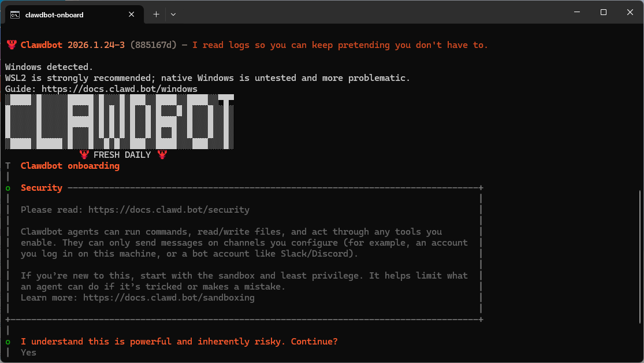Click the lobster icon right of FRESH DAILY
Image resolution: width=644 pixels, height=363 pixels.
click(x=162, y=155)
